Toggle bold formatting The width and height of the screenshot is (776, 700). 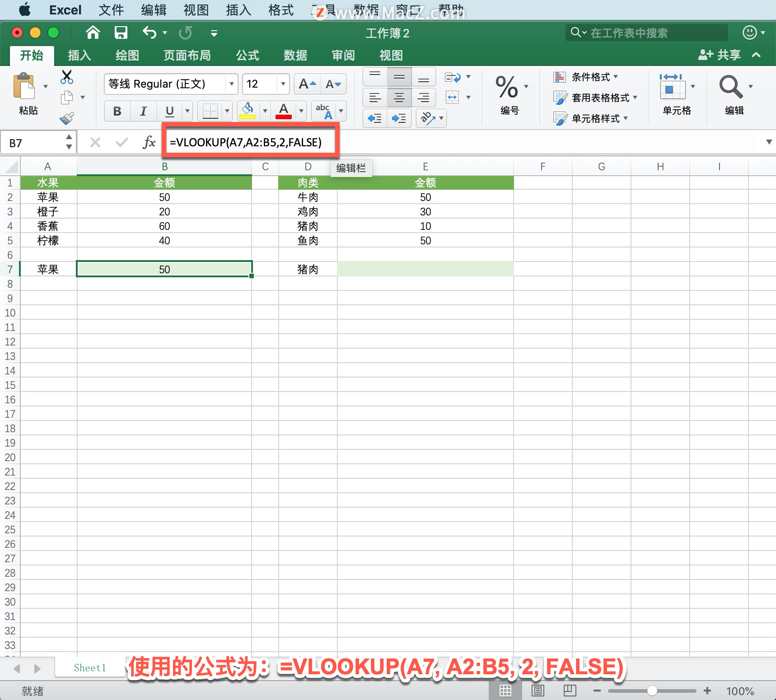pyautogui.click(x=117, y=111)
